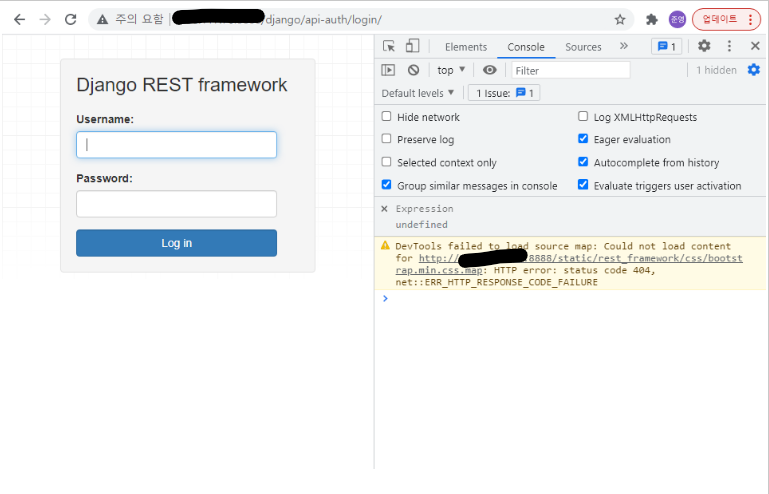
Task: Close the DevTools panel
Action: [755, 46]
